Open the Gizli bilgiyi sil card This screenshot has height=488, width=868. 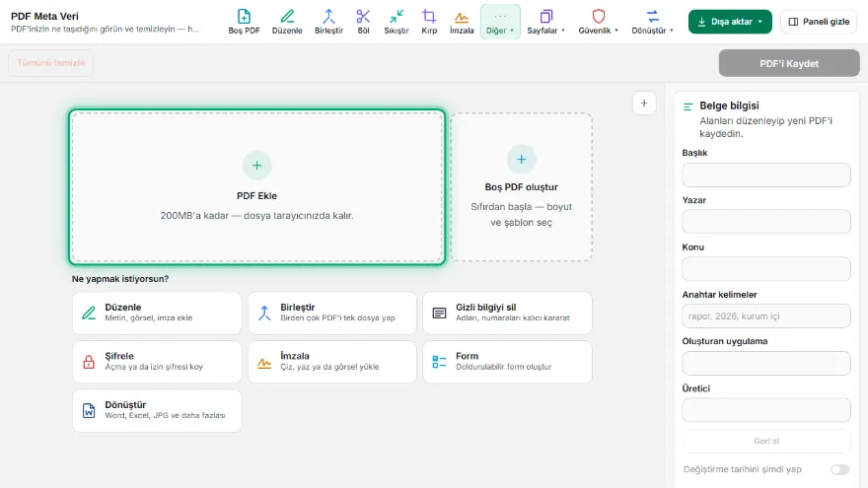click(x=508, y=314)
